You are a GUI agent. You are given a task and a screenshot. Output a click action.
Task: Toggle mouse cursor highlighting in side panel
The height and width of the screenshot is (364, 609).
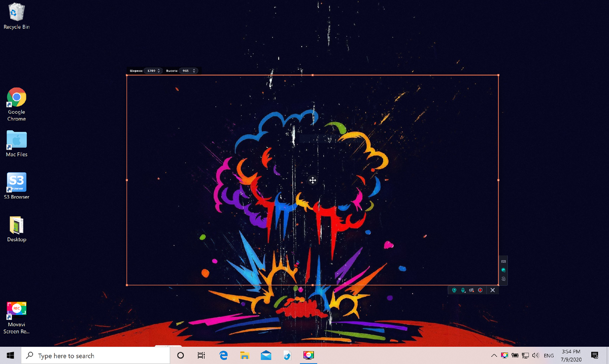click(x=503, y=270)
